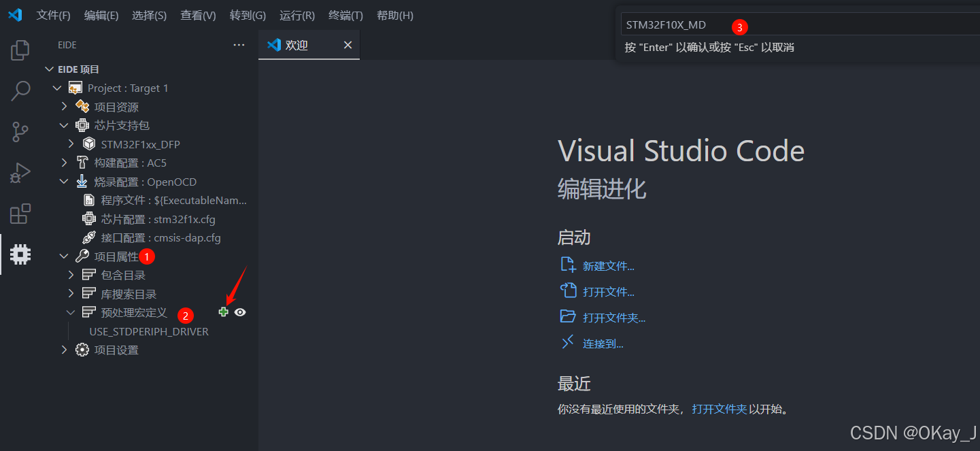Collapse the 烧录配置 : OpenOCD node

pyautogui.click(x=64, y=182)
